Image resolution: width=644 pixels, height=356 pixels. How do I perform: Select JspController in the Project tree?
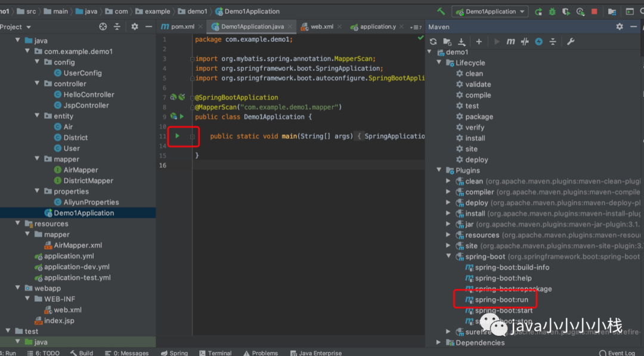(86, 105)
